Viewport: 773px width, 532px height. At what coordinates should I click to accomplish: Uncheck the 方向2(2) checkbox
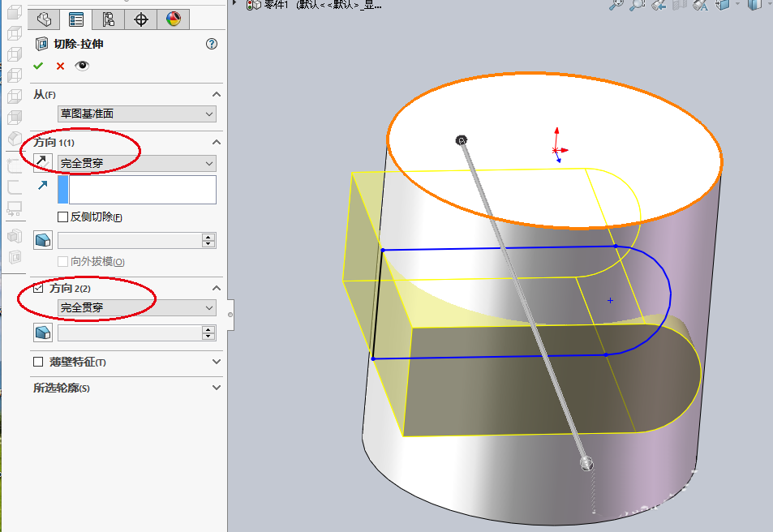[39, 287]
